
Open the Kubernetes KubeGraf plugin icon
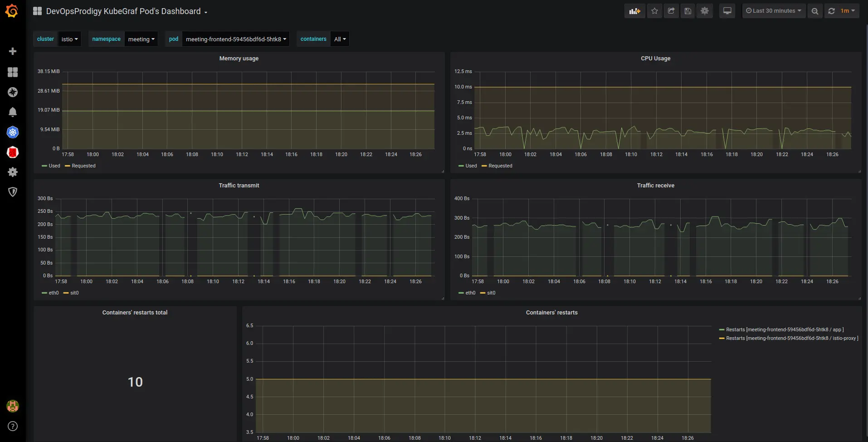pos(13,132)
